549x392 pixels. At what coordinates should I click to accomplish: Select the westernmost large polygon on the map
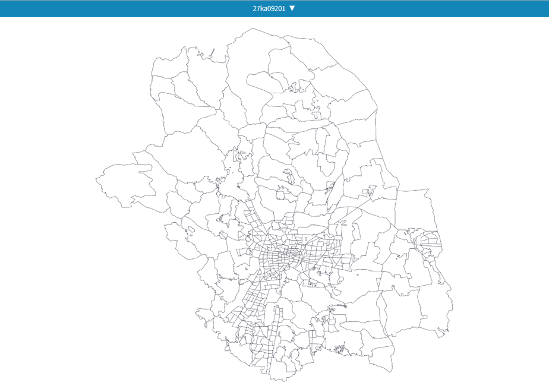coord(124,184)
